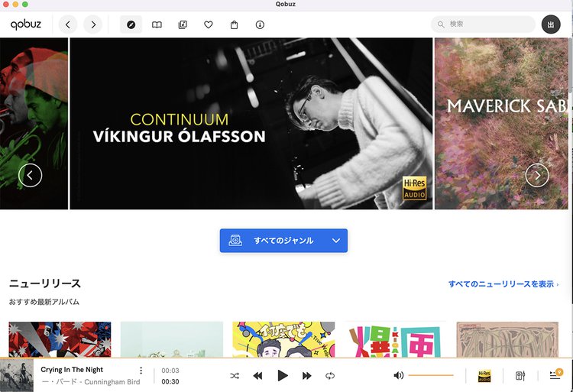Image resolution: width=573 pixels, height=392 pixels.
Task: Open the offline downloads tab
Action: [260, 24]
